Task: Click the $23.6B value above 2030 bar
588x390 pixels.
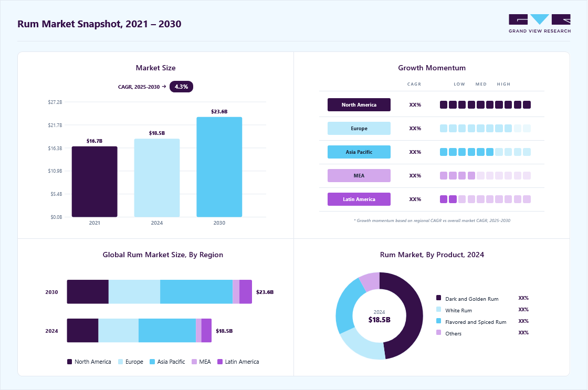Action: (x=219, y=112)
